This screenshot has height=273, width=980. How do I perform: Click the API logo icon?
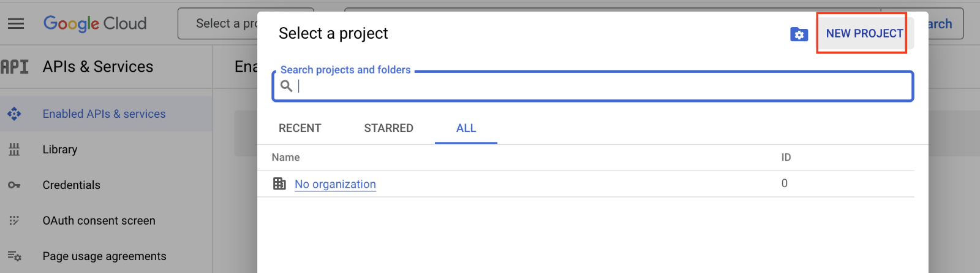point(15,66)
